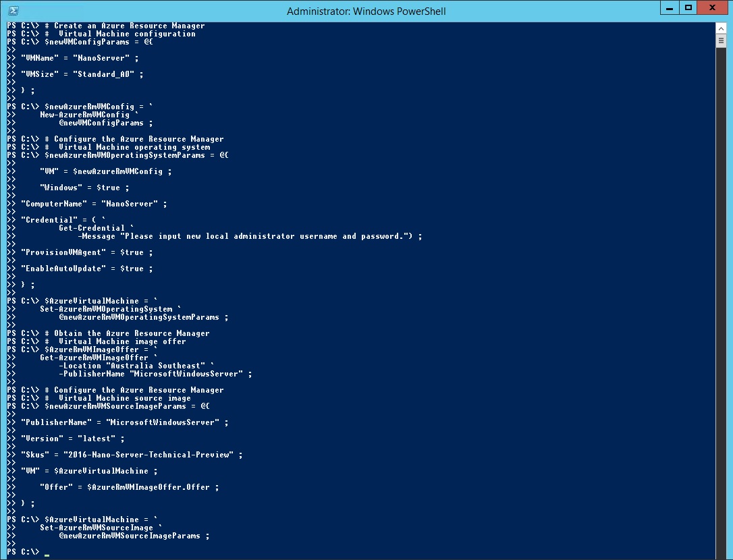Click '$newAzureRmVMSourceImageParams = @{' line
733x560 pixels.
127,406
